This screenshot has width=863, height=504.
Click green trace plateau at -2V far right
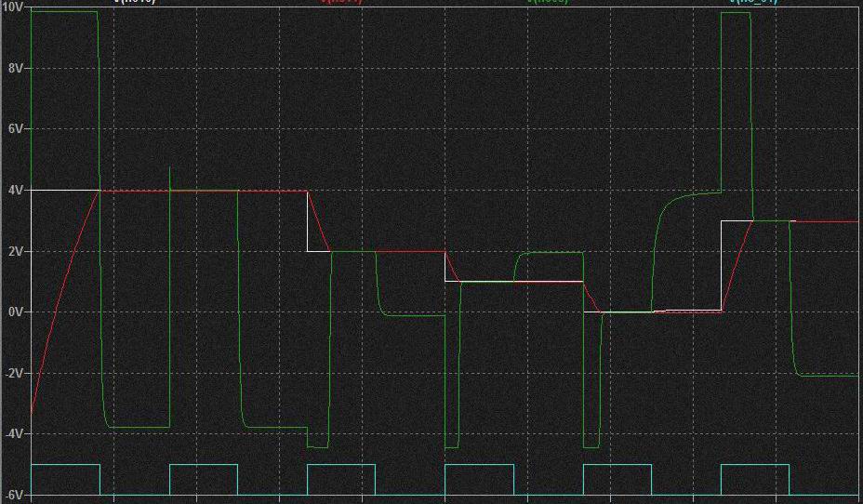coord(828,375)
